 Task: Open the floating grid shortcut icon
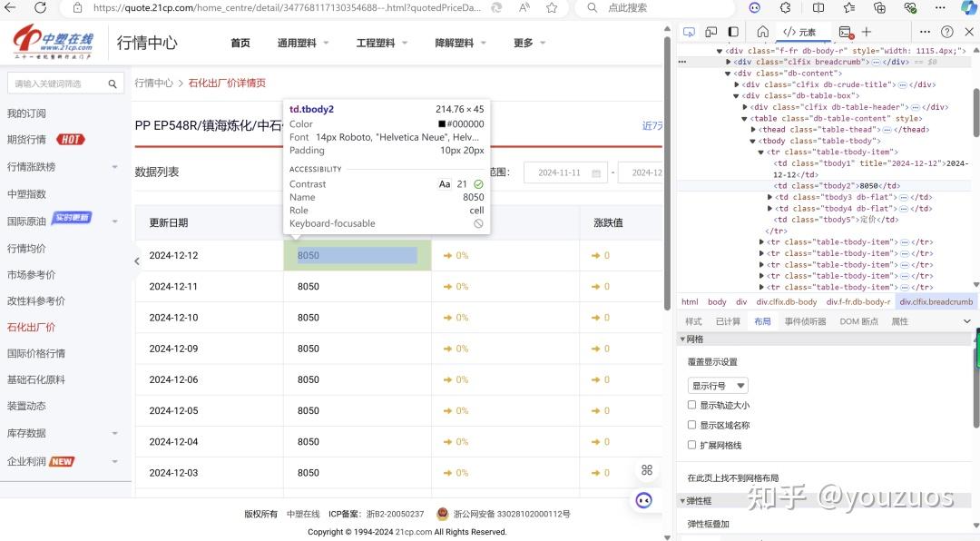click(x=647, y=469)
